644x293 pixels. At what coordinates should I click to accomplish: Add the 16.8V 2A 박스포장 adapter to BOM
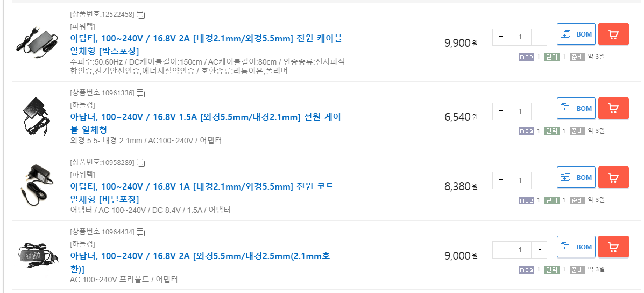coord(576,34)
